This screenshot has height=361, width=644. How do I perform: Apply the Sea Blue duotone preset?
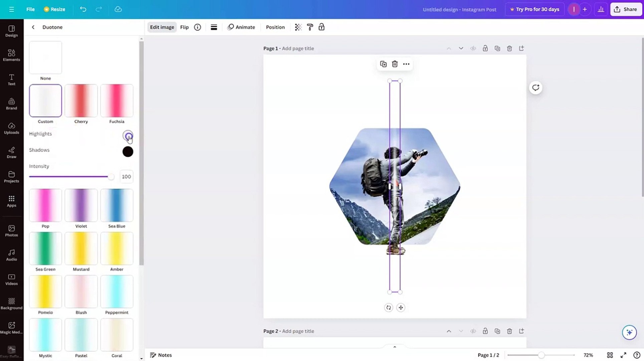tap(117, 205)
